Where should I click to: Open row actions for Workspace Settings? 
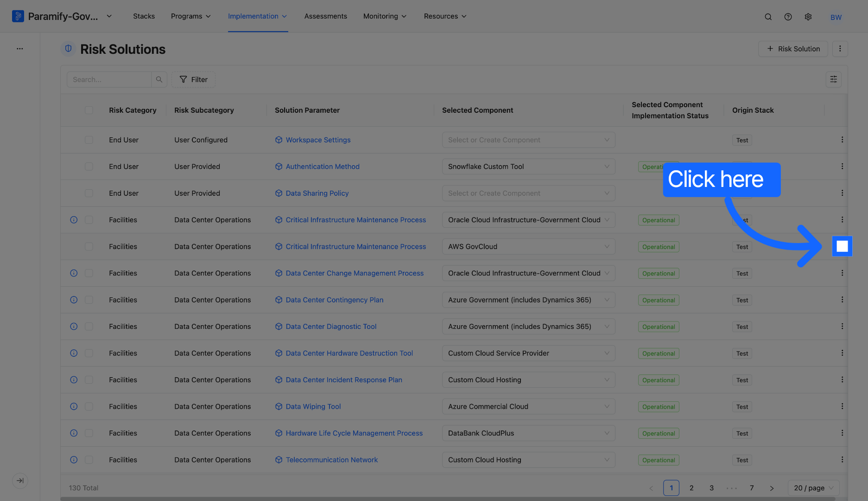click(x=842, y=140)
